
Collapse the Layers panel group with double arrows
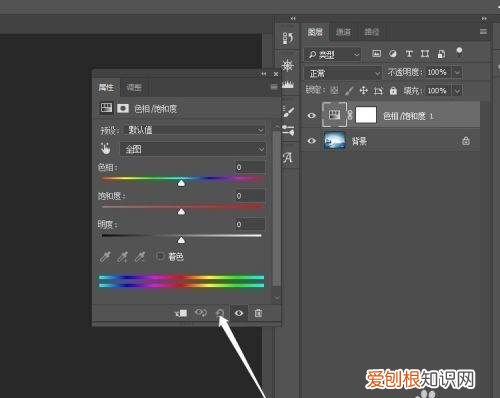(484, 19)
